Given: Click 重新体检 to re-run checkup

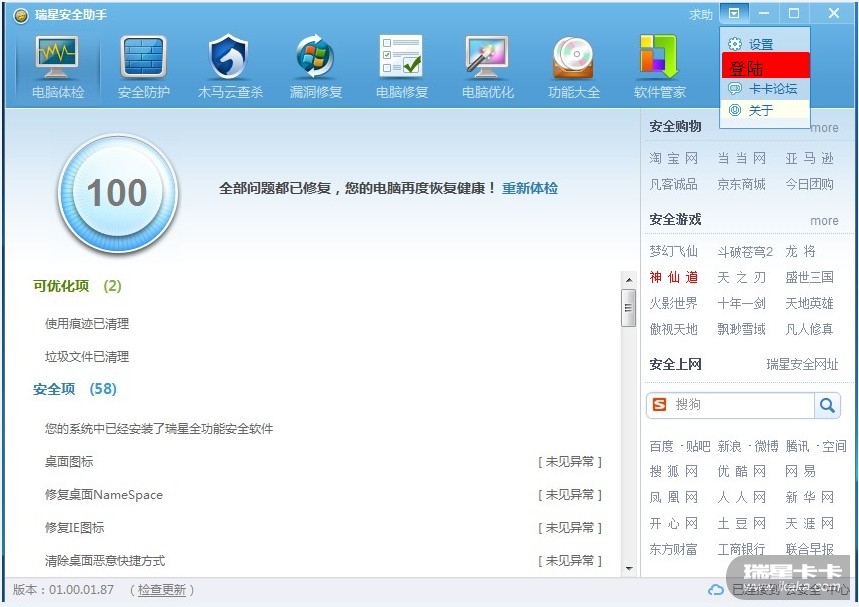Looking at the screenshot, I should tap(530, 188).
